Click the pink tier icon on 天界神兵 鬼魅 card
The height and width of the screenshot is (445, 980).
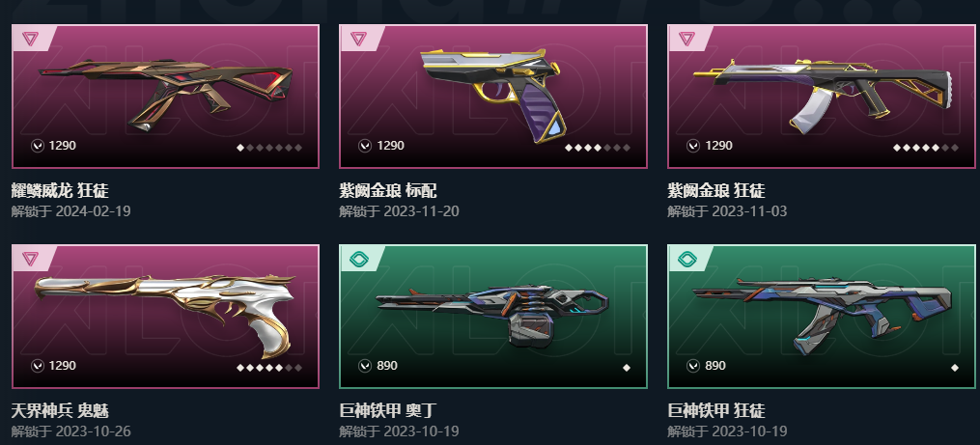30,259
